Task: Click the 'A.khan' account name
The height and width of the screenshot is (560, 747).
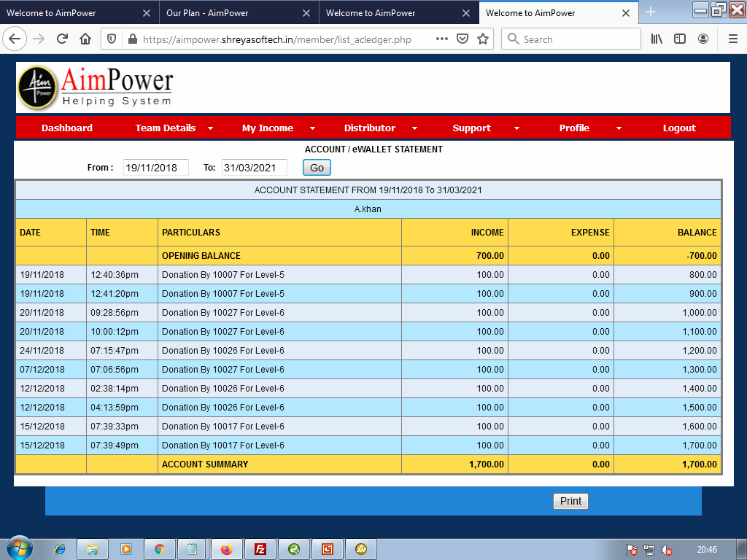Action: pos(368,209)
